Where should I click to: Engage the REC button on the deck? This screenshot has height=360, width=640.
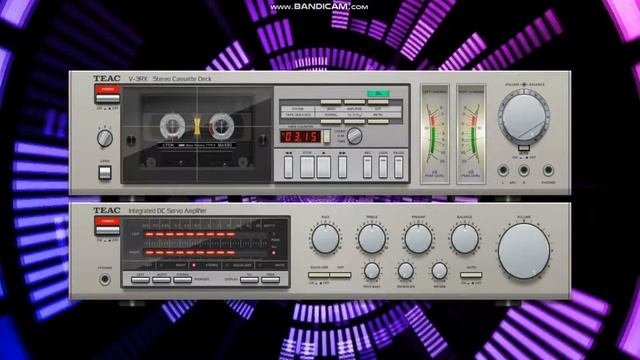[x=367, y=167]
